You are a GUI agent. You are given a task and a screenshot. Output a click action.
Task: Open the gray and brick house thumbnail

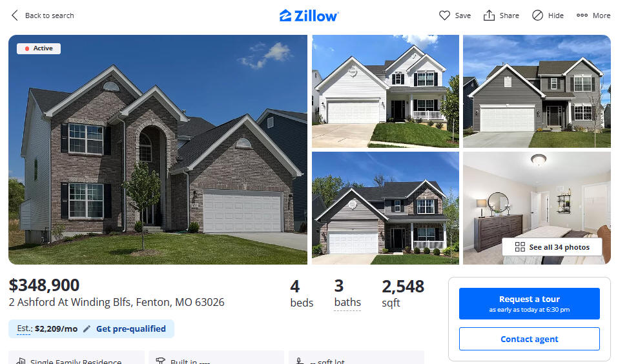tap(386, 208)
